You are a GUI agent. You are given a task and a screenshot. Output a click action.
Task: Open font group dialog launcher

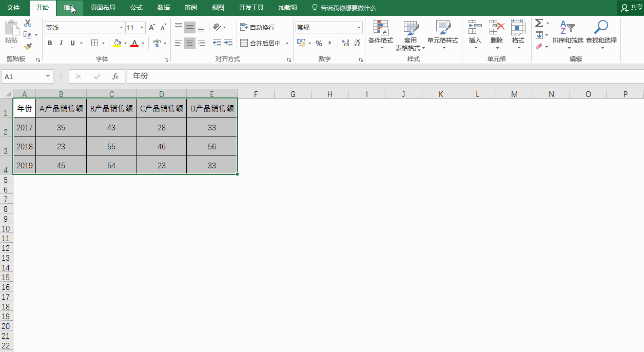(x=166, y=60)
